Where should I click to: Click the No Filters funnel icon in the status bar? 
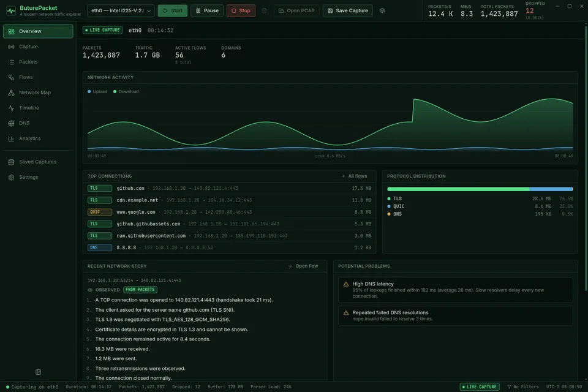coord(509,386)
